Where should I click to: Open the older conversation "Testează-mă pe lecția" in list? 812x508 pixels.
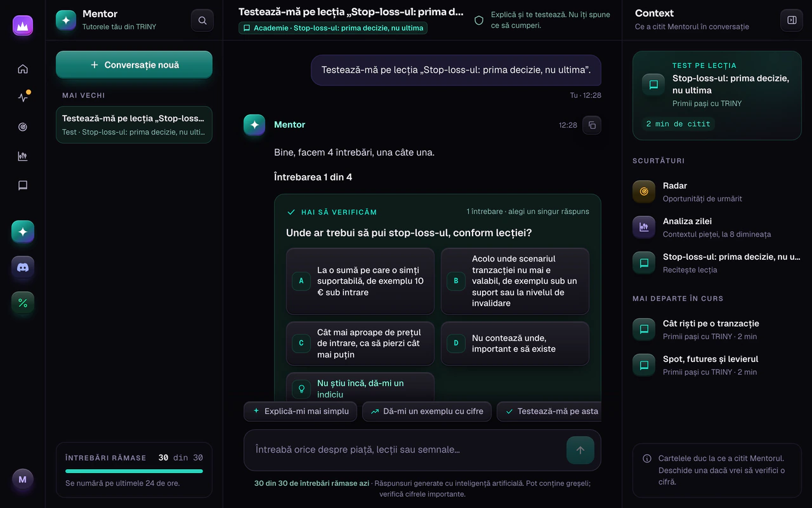134,125
